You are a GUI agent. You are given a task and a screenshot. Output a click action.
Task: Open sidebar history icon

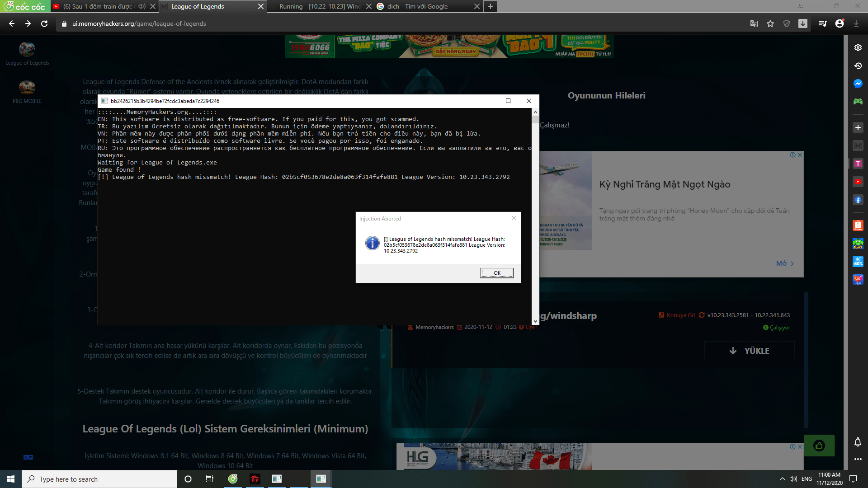[858, 66]
